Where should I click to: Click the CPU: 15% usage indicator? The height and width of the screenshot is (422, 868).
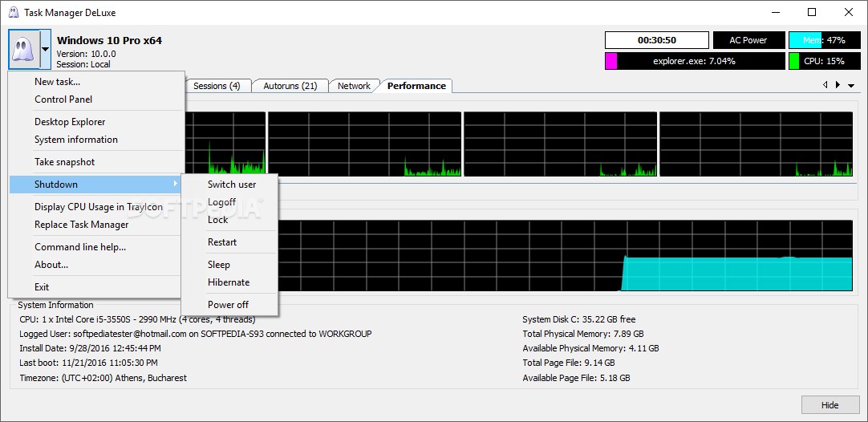pos(824,61)
